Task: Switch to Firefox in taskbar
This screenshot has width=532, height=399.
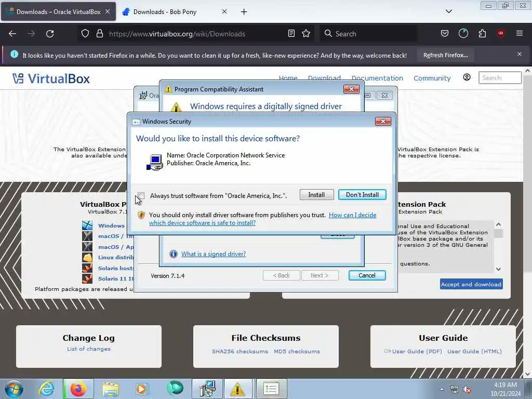Action: point(78,389)
